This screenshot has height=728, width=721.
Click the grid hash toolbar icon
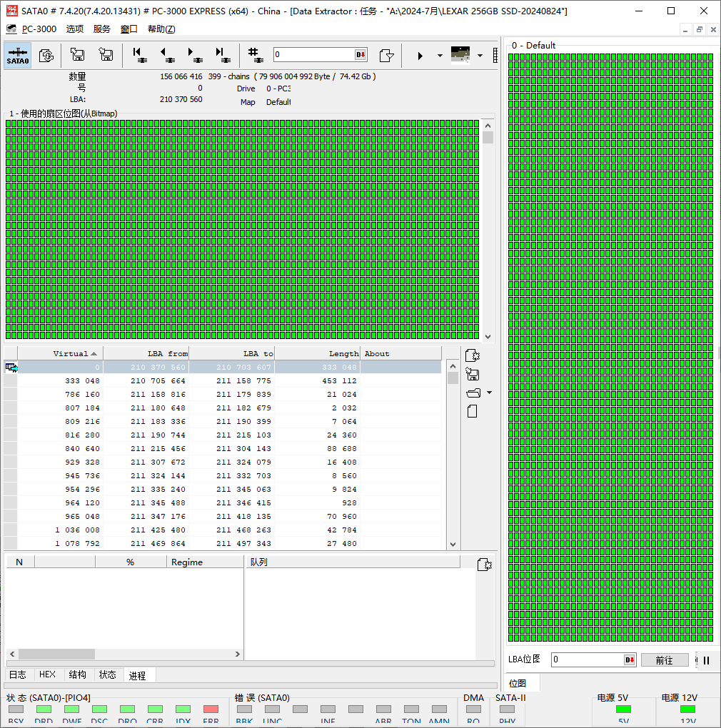click(x=256, y=55)
